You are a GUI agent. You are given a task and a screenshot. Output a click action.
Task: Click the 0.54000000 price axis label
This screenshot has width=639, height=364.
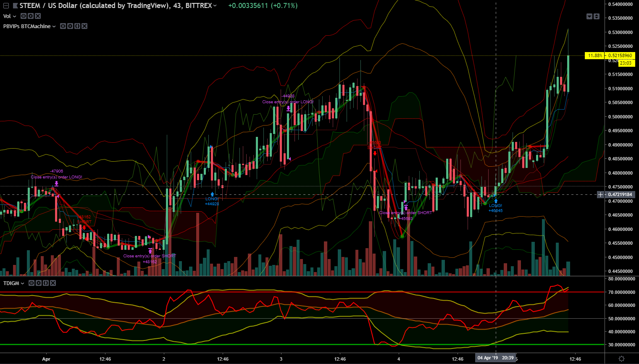click(x=621, y=4)
